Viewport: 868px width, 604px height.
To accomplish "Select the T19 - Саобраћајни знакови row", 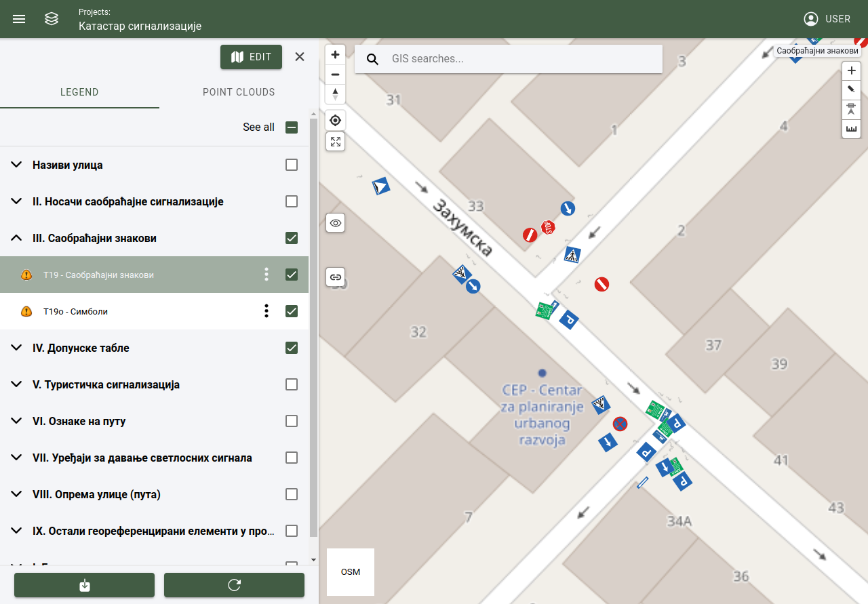I will [x=154, y=275].
